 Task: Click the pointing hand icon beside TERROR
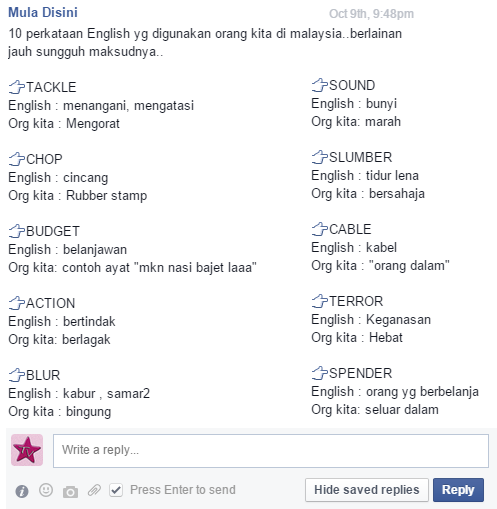coord(320,301)
